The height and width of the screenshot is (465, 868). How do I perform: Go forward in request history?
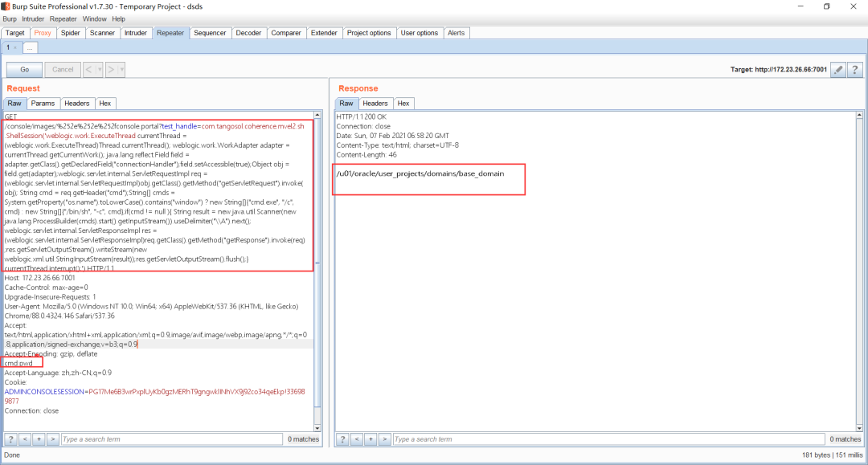pyautogui.click(x=111, y=70)
